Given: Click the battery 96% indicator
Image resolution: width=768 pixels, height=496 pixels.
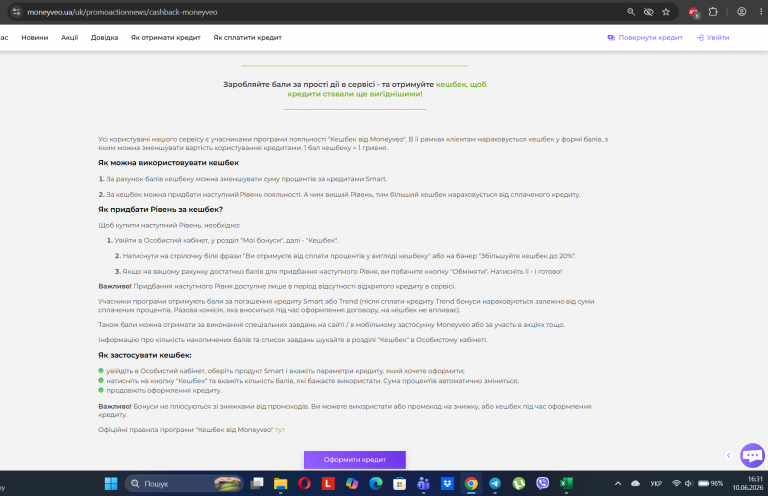Looking at the screenshot, I should (710, 484).
